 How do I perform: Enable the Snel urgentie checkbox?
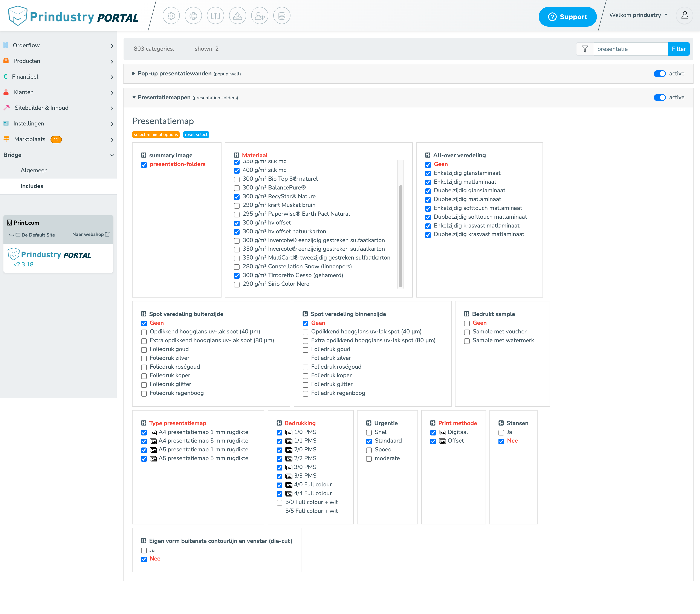coord(369,432)
